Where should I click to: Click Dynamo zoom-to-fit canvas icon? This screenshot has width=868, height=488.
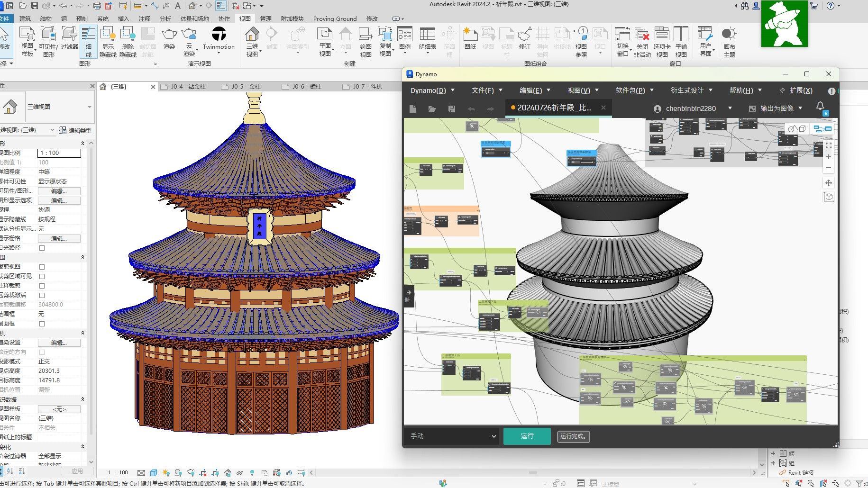pyautogui.click(x=829, y=145)
